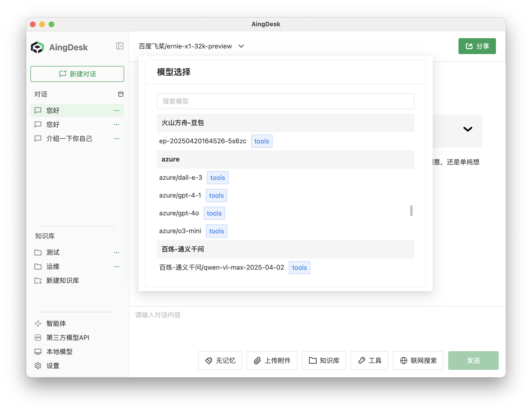
Task: Open options for 介绍一下你自己 conversation
Action: [x=116, y=139]
